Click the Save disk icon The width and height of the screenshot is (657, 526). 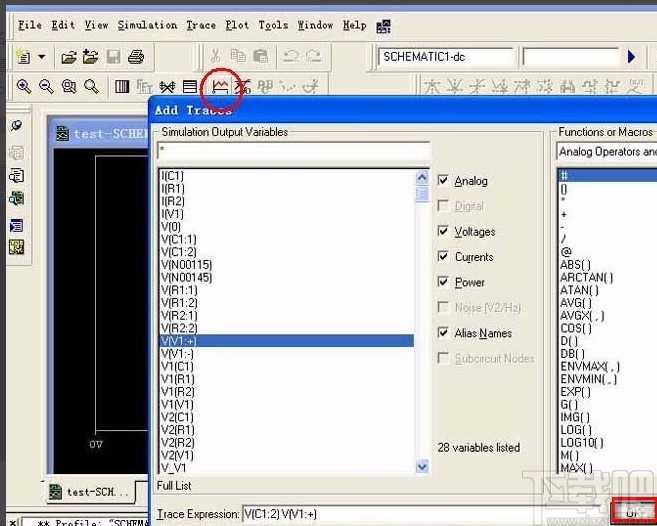pyautogui.click(x=114, y=57)
